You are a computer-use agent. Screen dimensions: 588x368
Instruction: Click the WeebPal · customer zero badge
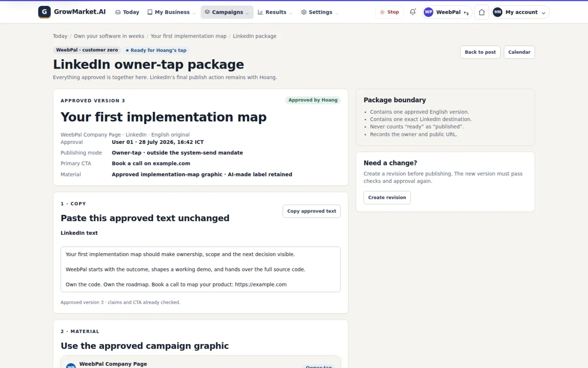[x=87, y=50]
